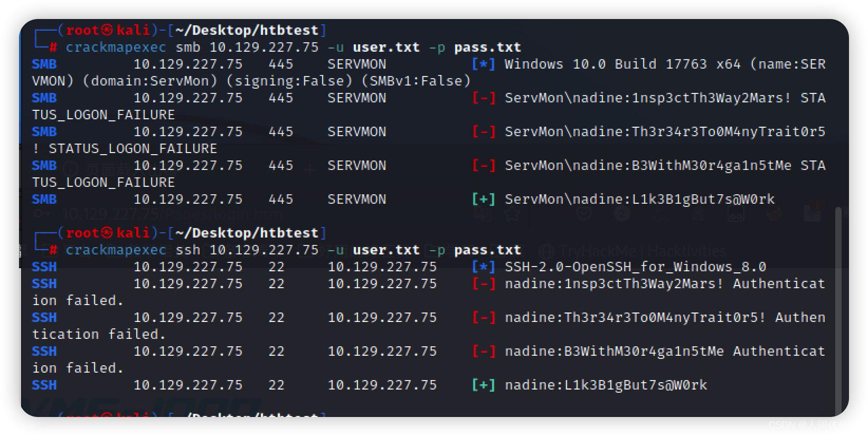The width and height of the screenshot is (868, 436).
Task: Click [-] before ServMon\nadine:1nsp3ctTh3Way2Mars!
Action: pos(483,98)
